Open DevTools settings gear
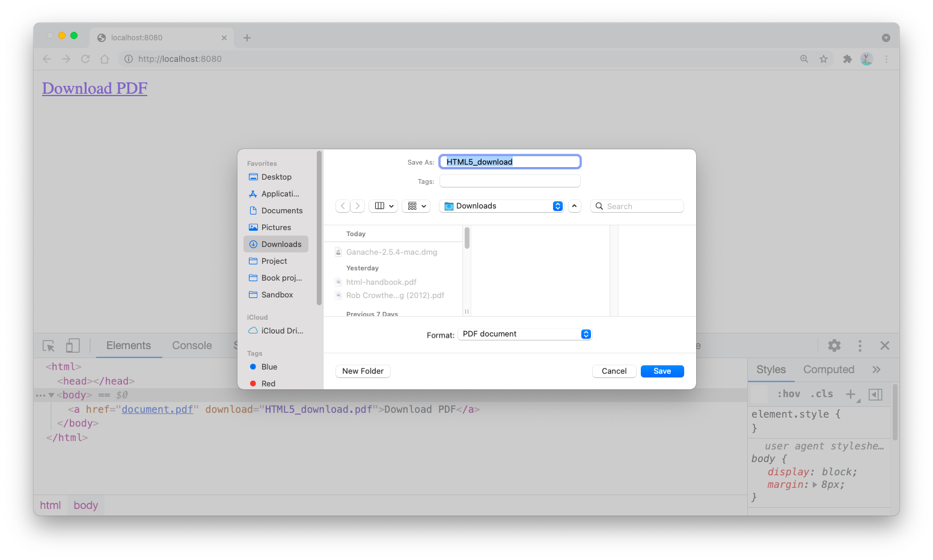 coord(834,345)
